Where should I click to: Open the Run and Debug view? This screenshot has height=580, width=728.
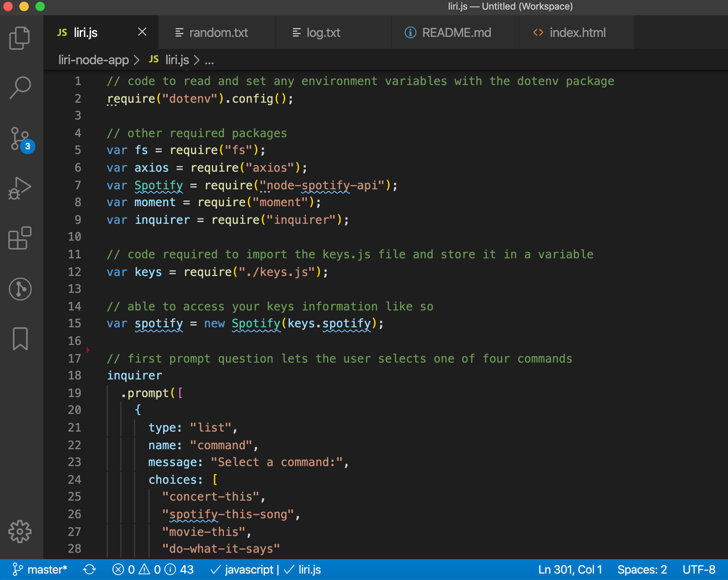(20, 188)
